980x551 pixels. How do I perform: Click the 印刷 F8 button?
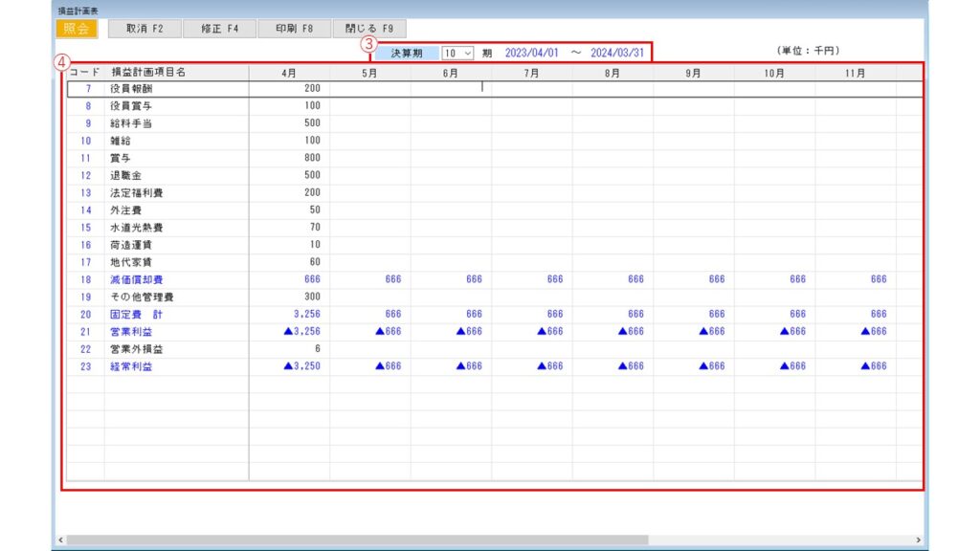point(295,29)
